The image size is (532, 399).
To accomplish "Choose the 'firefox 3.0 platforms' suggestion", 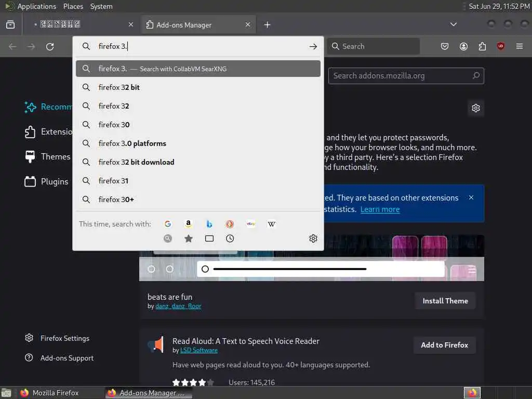I will 198,143.
